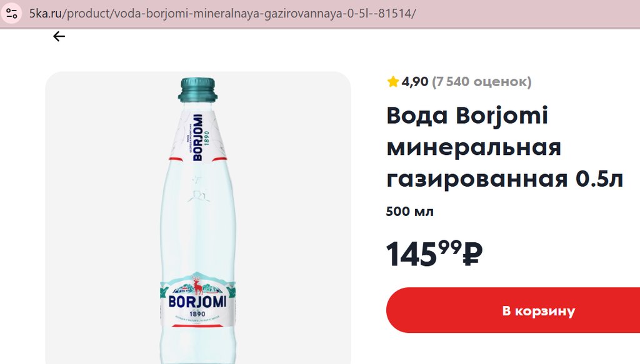This screenshot has width=640, height=364.
Task: Click the product title Вода Borjomi
Action: click(467, 116)
